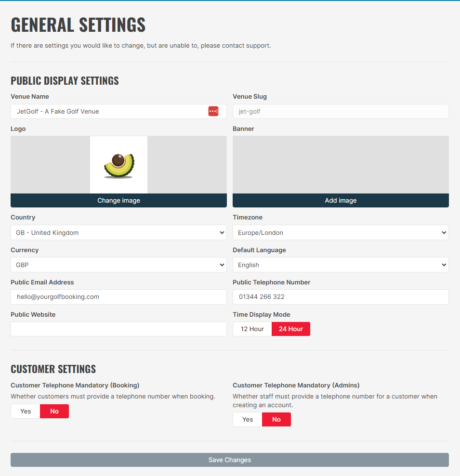Expand the Timezone dropdown

pos(341,232)
